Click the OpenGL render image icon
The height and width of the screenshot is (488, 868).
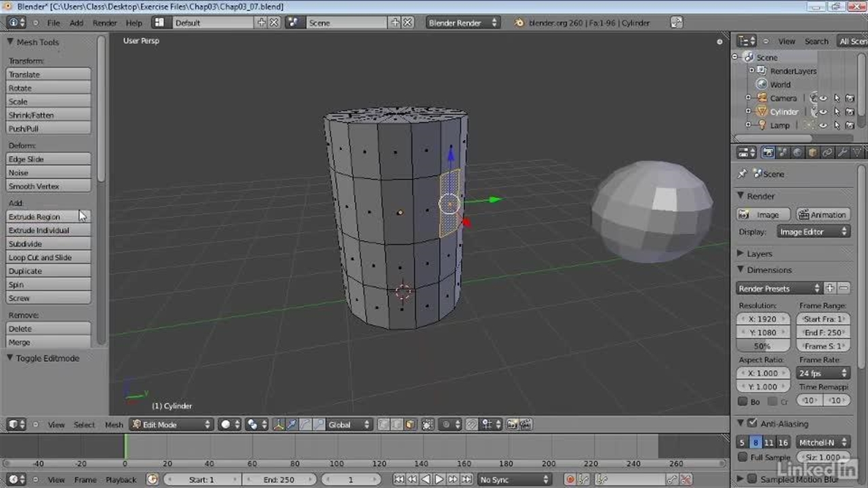512,424
